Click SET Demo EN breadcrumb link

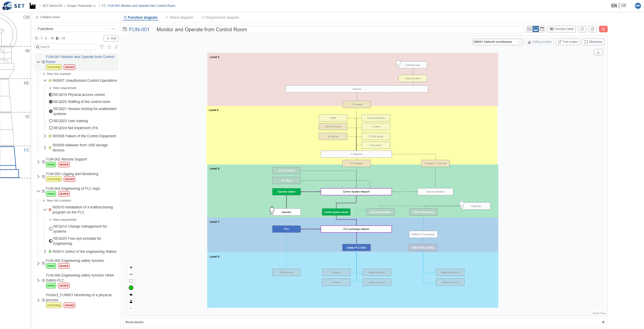pos(52,6)
